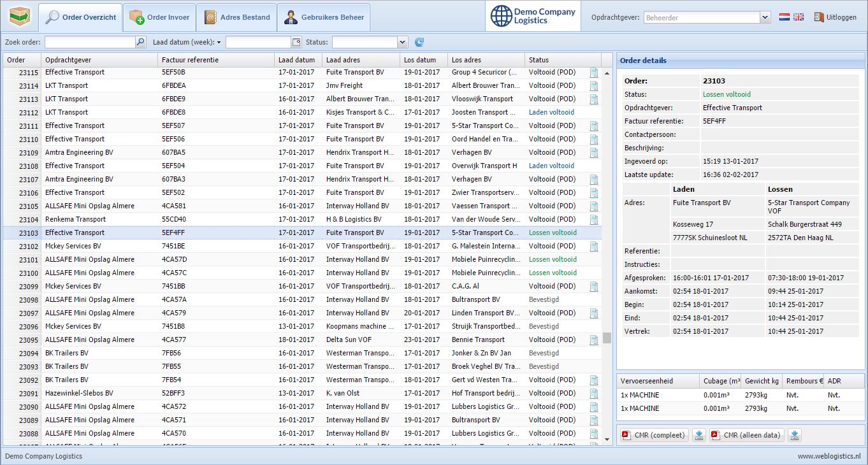
Task: Select order row 23112 LKT Transport
Action: [x=302, y=112]
